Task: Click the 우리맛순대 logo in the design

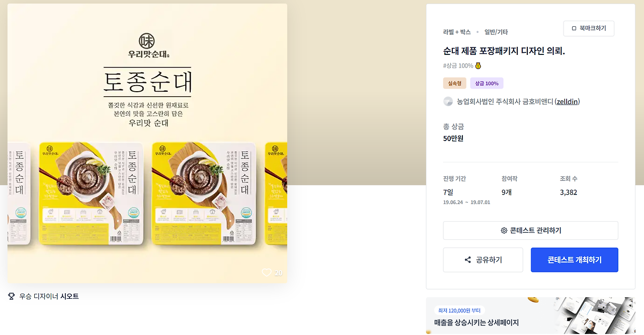Action: coord(147,45)
